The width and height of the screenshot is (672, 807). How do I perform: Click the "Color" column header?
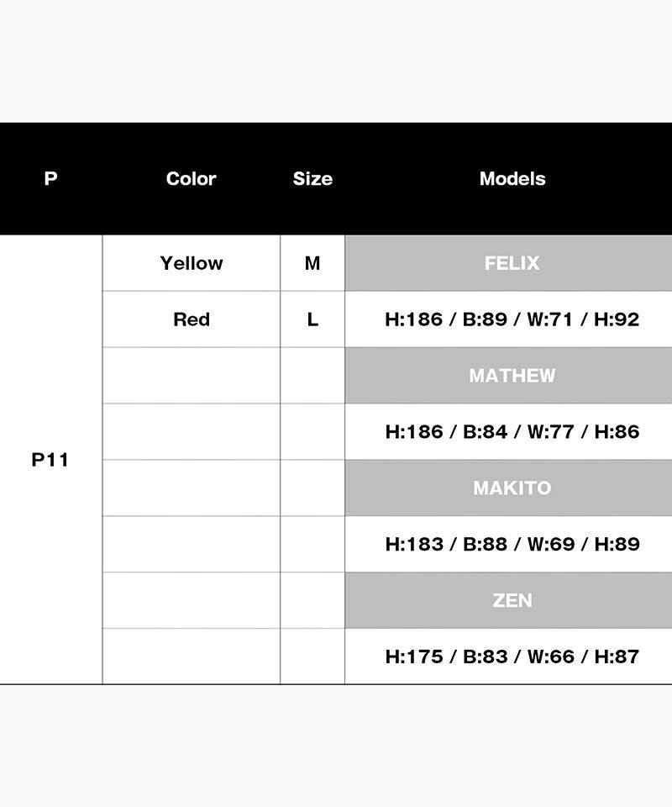click(x=191, y=178)
